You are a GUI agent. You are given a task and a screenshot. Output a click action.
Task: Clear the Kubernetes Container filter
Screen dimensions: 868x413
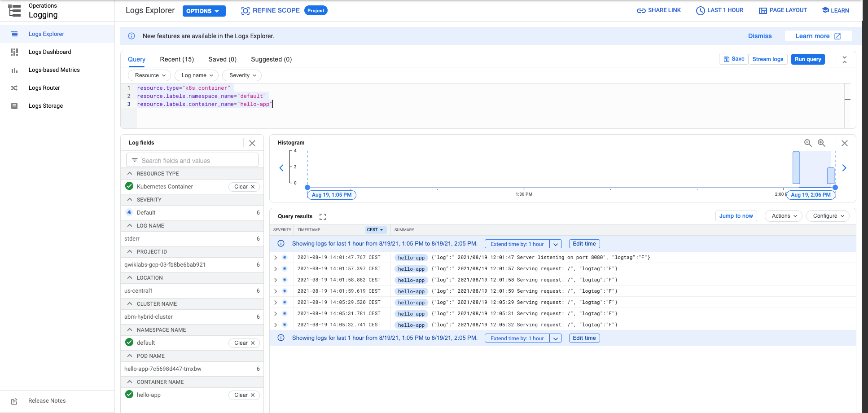[244, 187]
